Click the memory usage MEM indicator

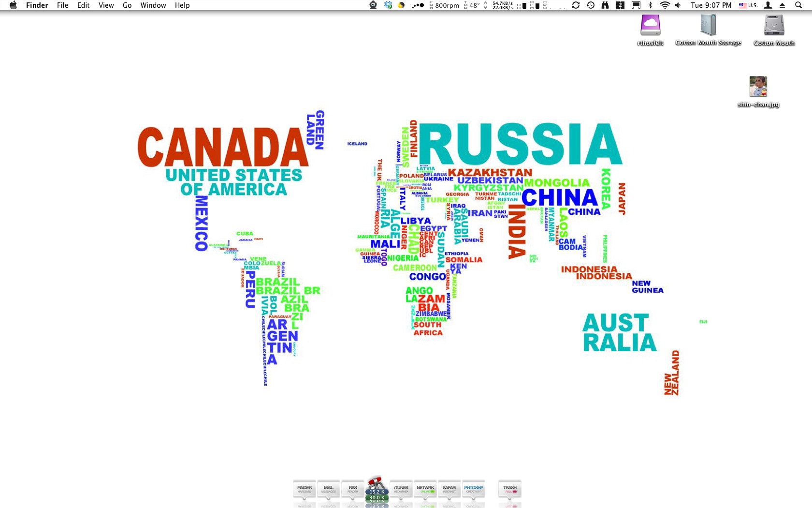click(x=535, y=5)
